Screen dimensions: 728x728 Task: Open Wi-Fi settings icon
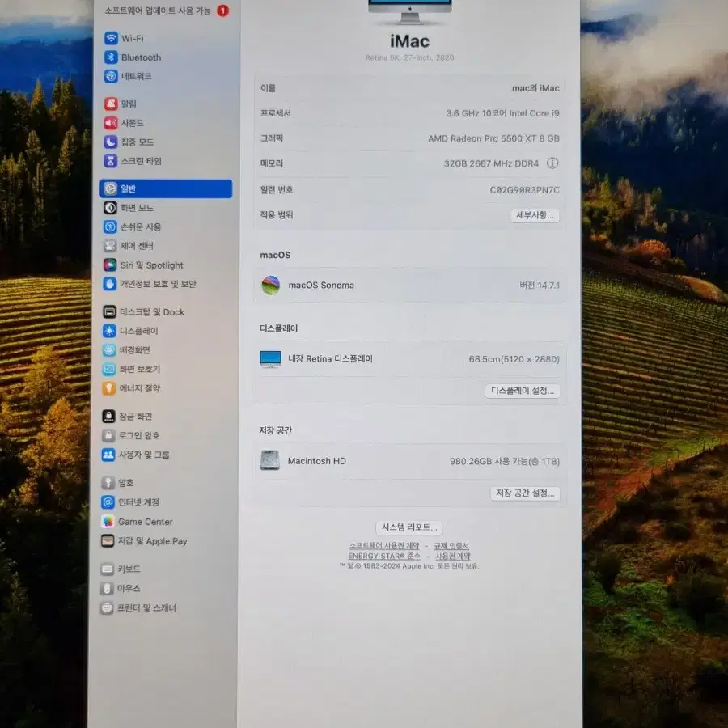click(111, 38)
